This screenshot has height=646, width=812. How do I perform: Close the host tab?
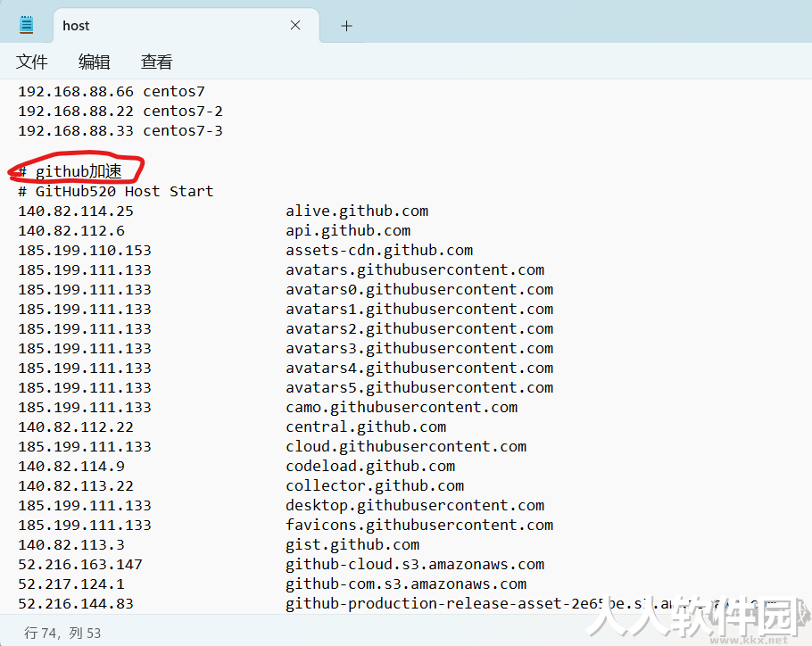295,25
